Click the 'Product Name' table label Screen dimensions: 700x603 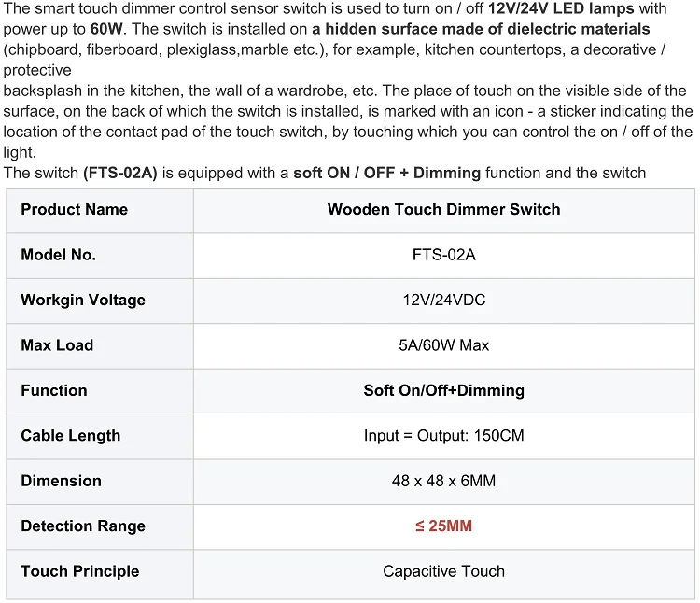(x=74, y=209)
